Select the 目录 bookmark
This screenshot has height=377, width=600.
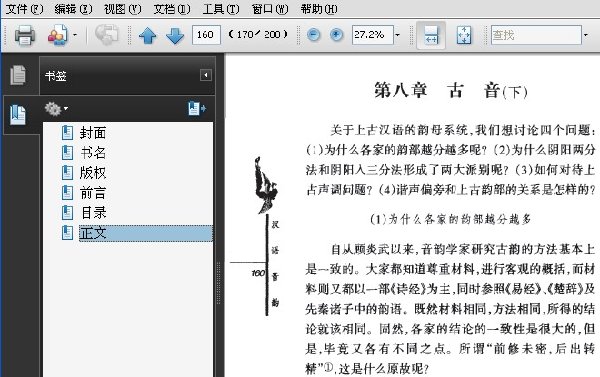[93, 212]
